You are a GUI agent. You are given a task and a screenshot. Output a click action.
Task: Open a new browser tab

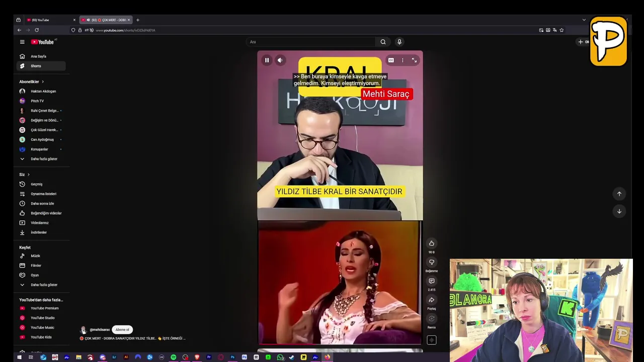[138, 20]
